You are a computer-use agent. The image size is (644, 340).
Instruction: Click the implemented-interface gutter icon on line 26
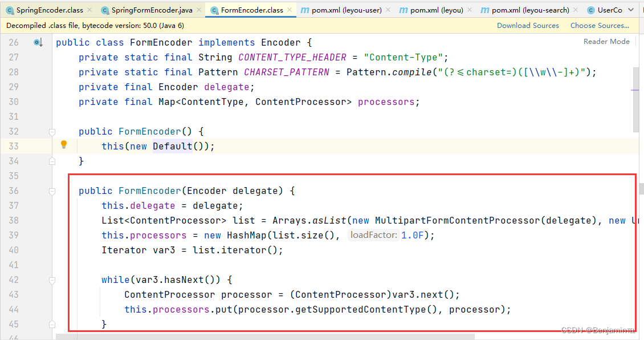pyautogui.click(x=38, y=42)
